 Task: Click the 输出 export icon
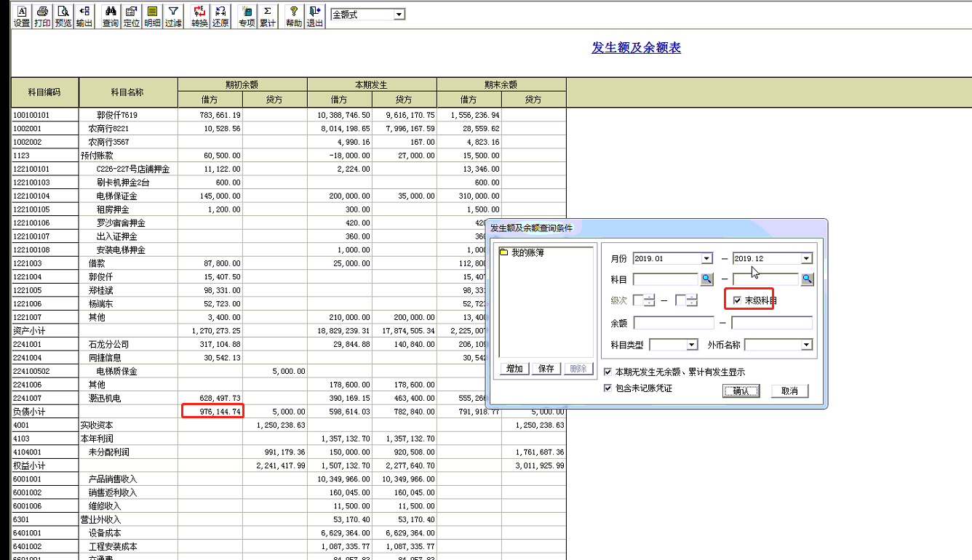[x=84, y=16]
